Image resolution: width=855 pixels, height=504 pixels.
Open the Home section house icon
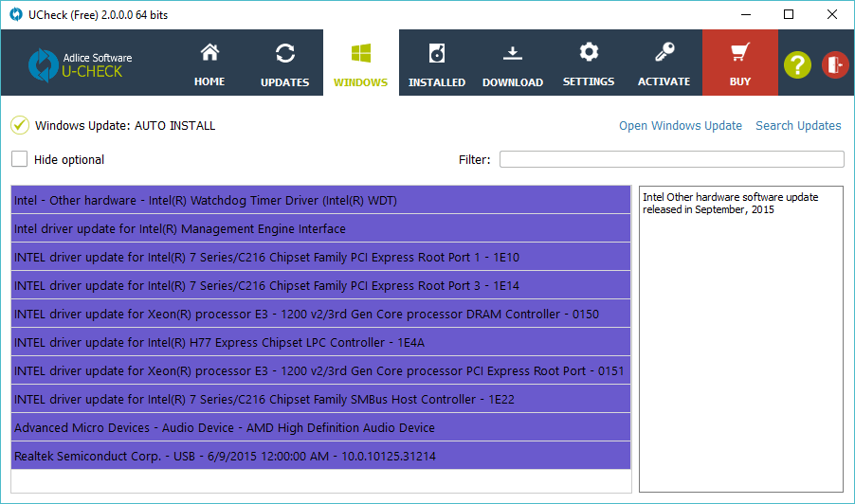209,53
